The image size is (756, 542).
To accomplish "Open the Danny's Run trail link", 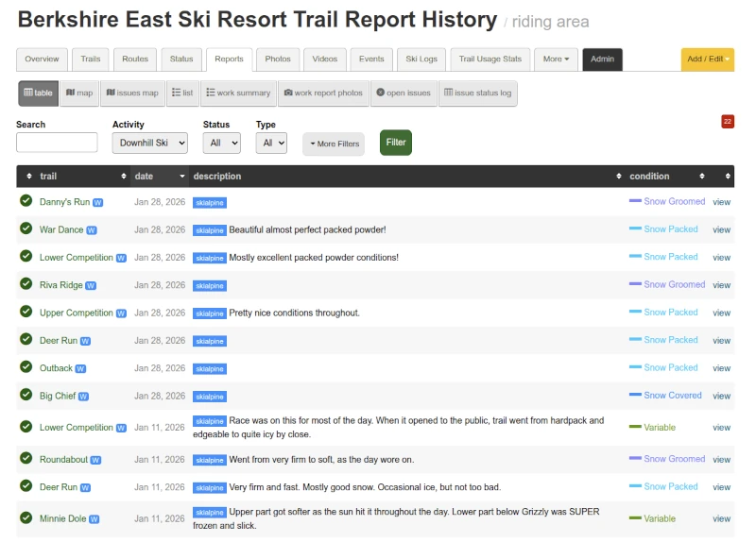I will tap(64, 202).
